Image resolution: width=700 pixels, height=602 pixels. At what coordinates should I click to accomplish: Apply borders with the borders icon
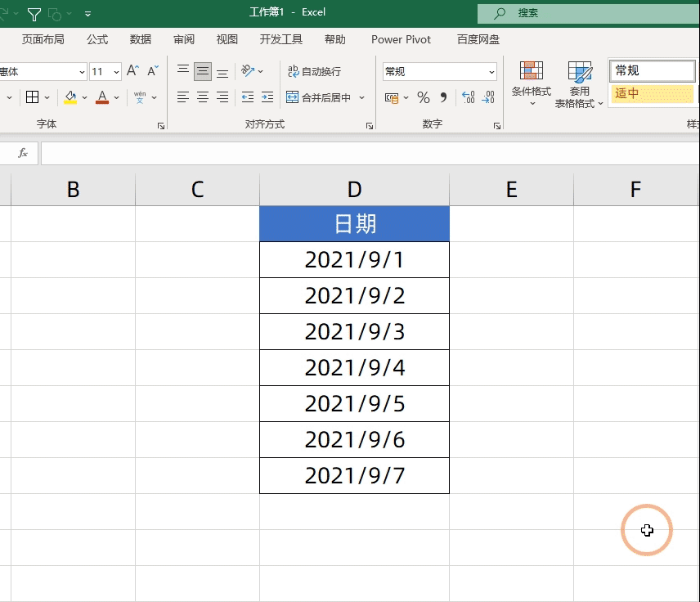coord(32,97)
